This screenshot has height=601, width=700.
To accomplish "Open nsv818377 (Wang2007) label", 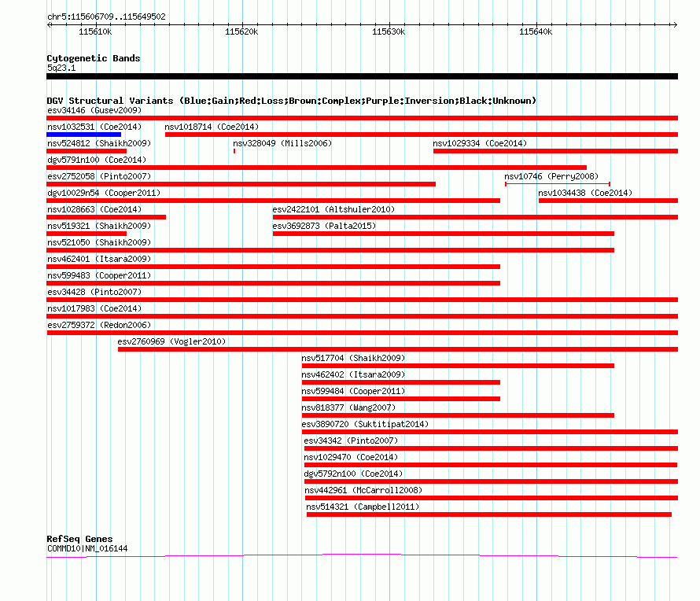I will (x=348, y=407).
